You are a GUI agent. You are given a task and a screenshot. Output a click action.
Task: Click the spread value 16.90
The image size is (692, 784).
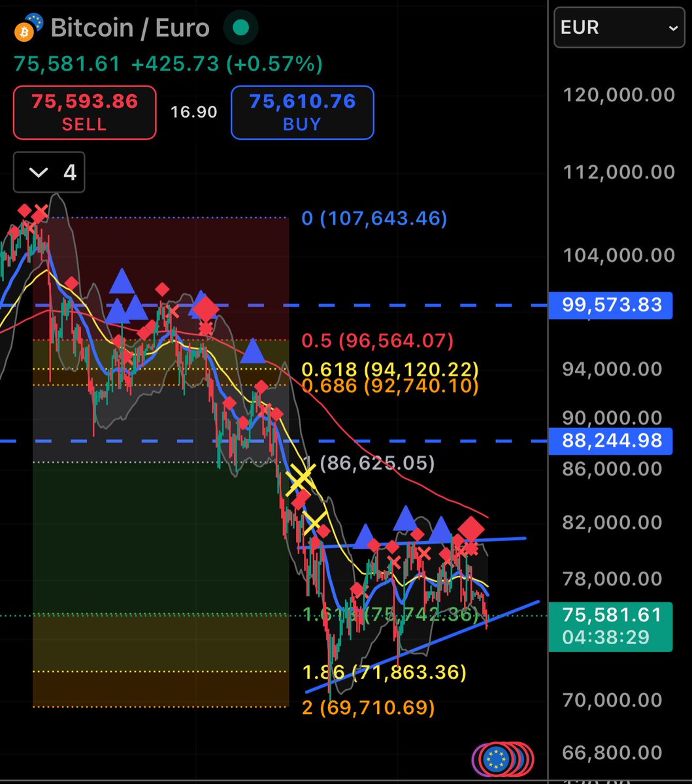click(193, 112)
